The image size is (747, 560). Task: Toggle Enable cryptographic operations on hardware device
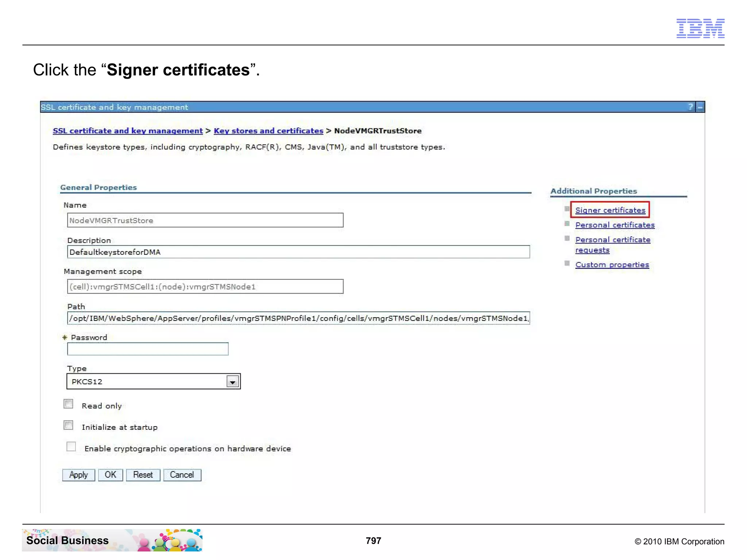click(71, 447)
